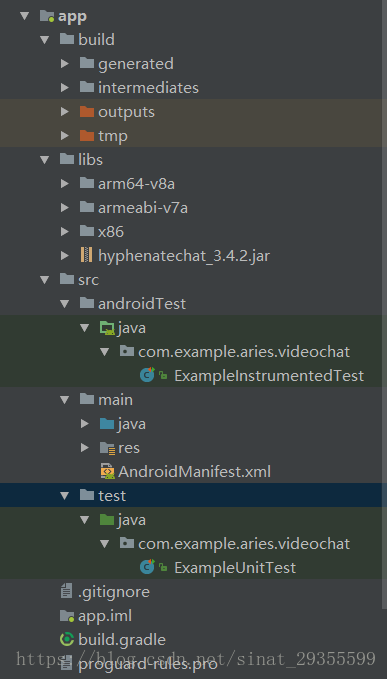Expand the outputs folder arrow
Screen dimensions: 387x679
64,112
